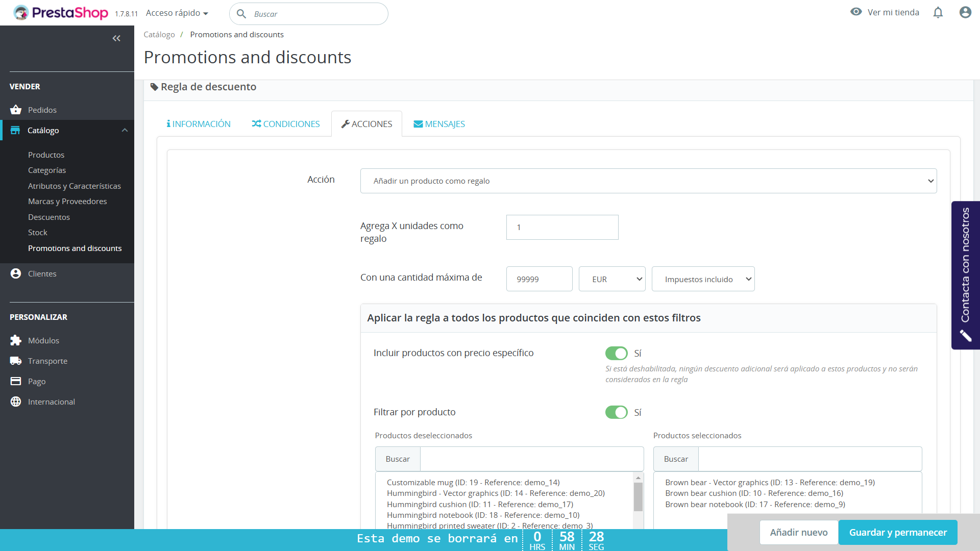Open the Acción select dropdown

(x=648, y=181)
